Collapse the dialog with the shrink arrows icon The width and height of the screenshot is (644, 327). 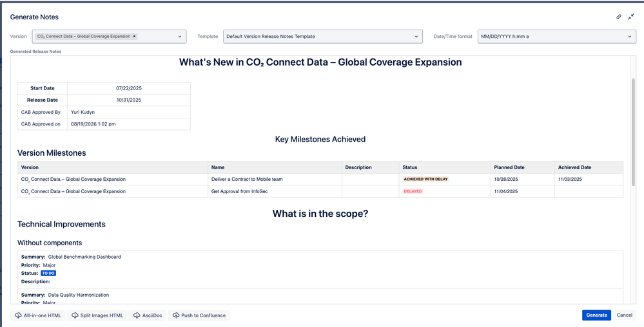631,17
